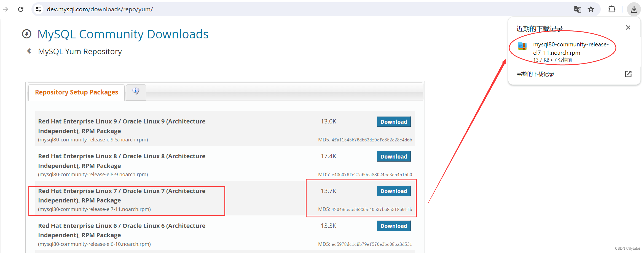Click the MD5 hash 4fa11545b76db63df0efe852e28c4d6b
Image resolution: width=644 pixels, height=253 pixels.
pos(372,140)
